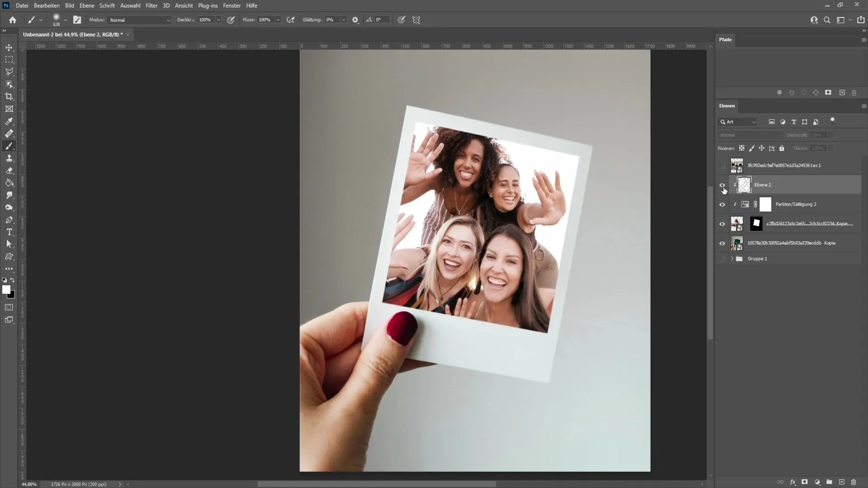Select the Smudge tool

click(9, 195)
